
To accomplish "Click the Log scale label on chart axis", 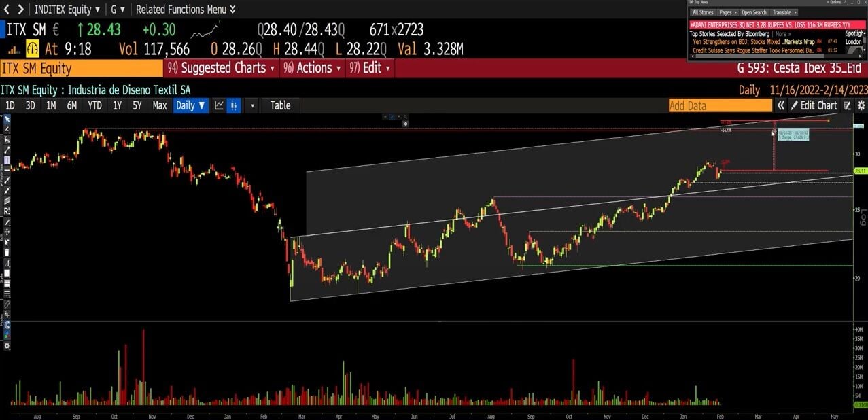I will click(x=864, y=218).
